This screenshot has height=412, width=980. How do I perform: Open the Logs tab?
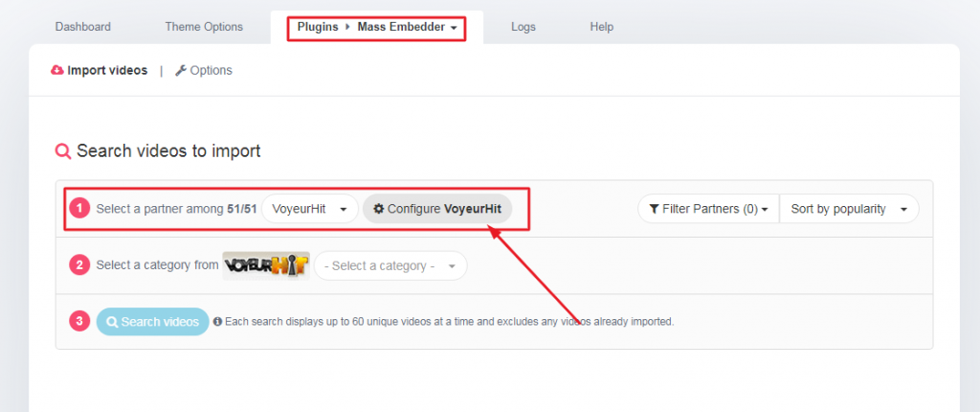click(x=523, y=28)
